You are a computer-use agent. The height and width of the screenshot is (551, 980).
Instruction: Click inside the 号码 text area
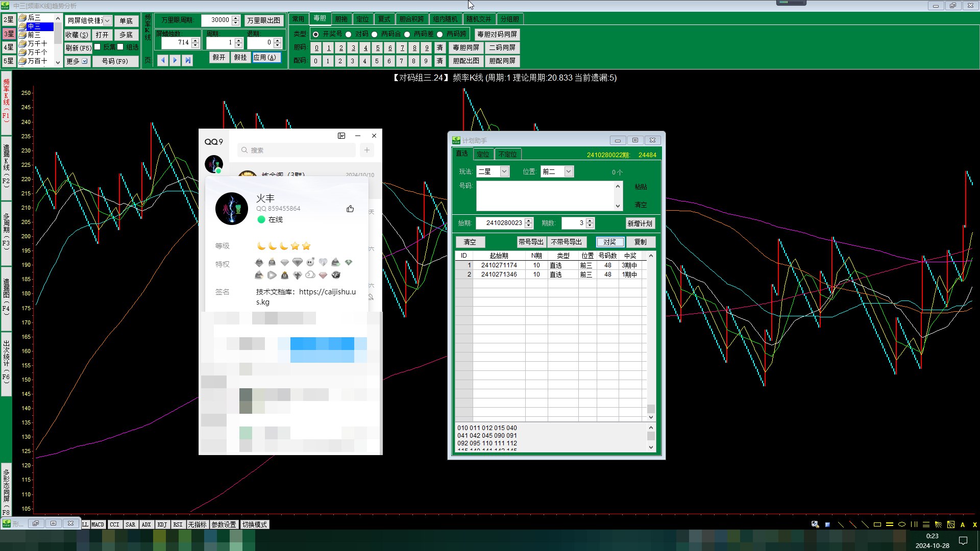[545, 195]
